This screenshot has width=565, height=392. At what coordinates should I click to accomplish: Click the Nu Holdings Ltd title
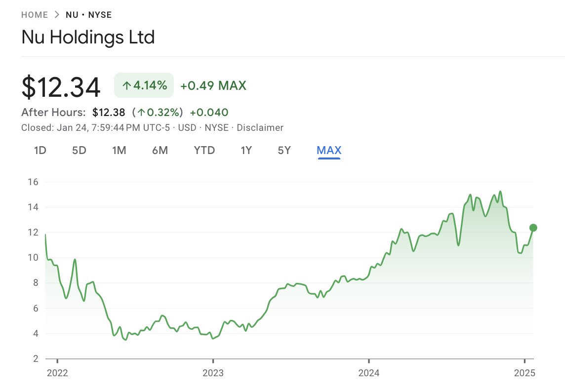(x=88, y=37)
